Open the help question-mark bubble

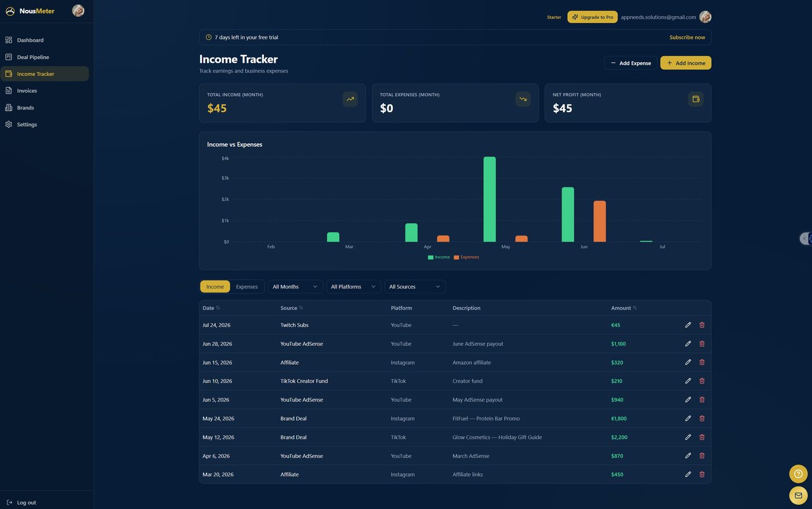(x=798, y=474)
